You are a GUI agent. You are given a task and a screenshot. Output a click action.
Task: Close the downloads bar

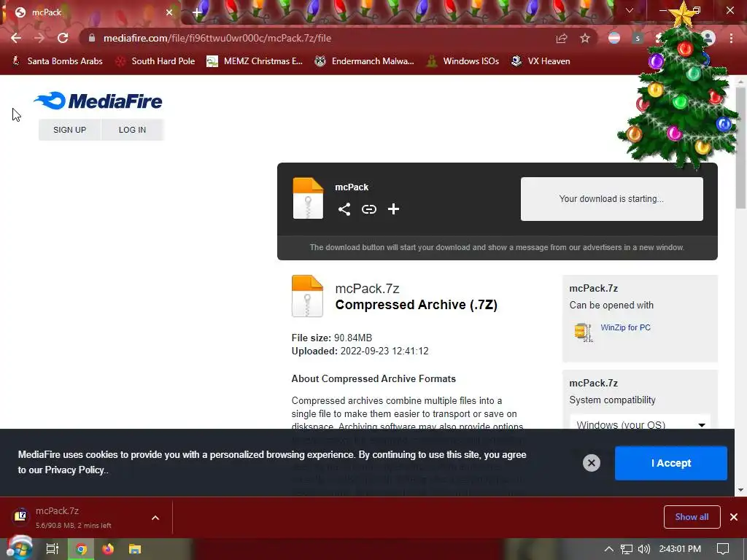pos(734,517)
